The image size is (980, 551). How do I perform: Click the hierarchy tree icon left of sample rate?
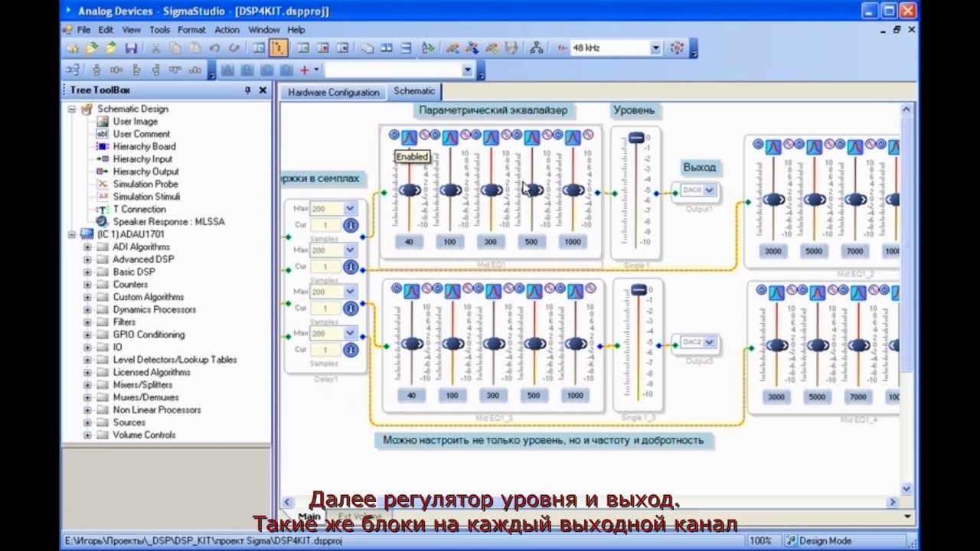pyautogui.click(x=537, y=47)
